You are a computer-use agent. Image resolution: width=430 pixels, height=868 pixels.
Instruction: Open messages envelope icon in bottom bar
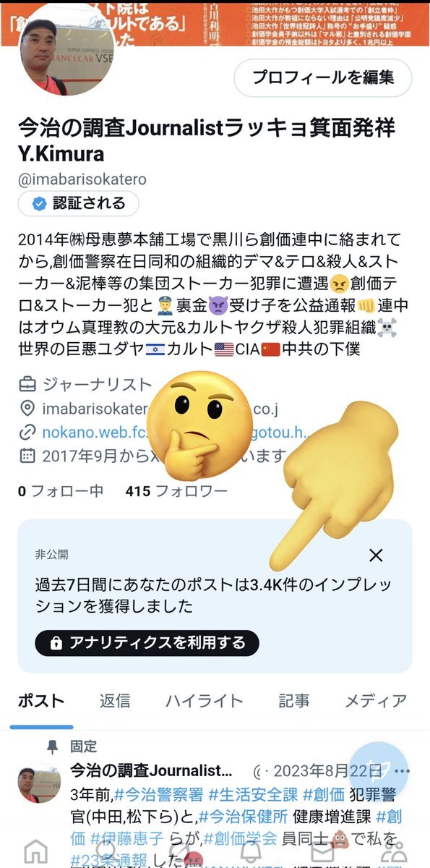click(322, 852)
